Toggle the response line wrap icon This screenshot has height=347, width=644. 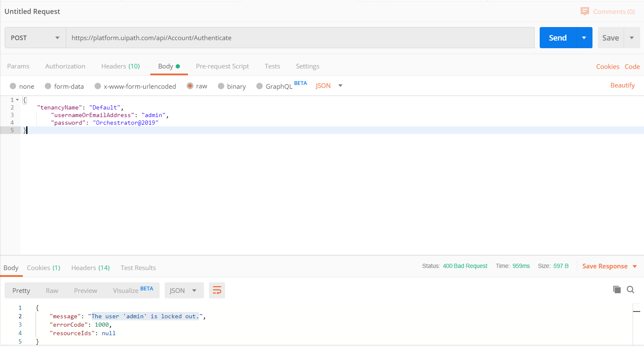point(217,290)
